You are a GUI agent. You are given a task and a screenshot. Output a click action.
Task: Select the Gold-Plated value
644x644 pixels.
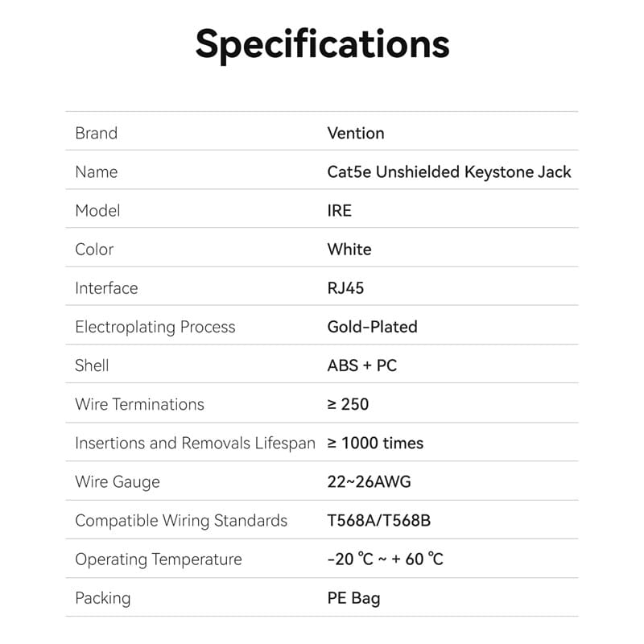[x=372, y=327]
